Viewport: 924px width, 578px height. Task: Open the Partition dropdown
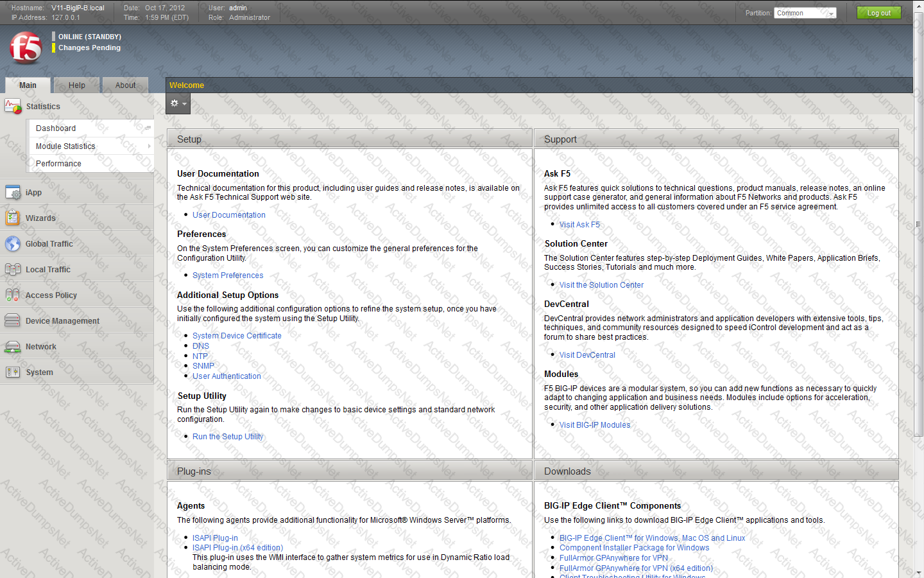[805, 13]
